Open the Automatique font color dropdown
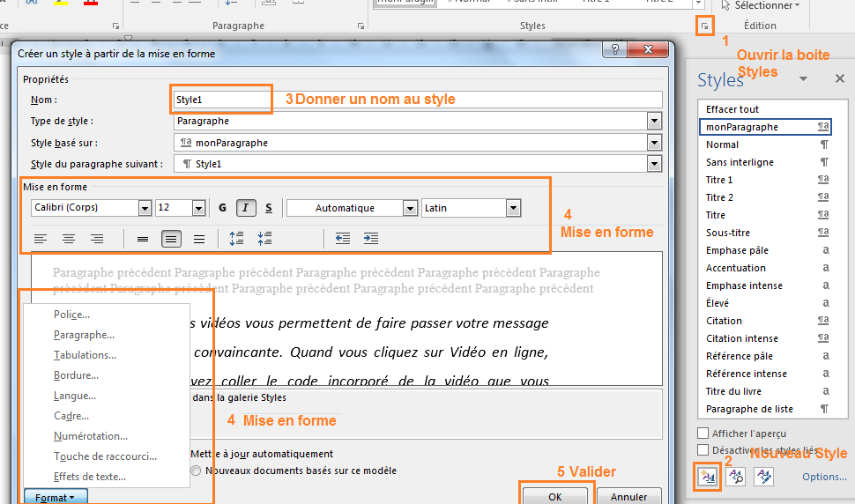 click(x=410, y=208)
